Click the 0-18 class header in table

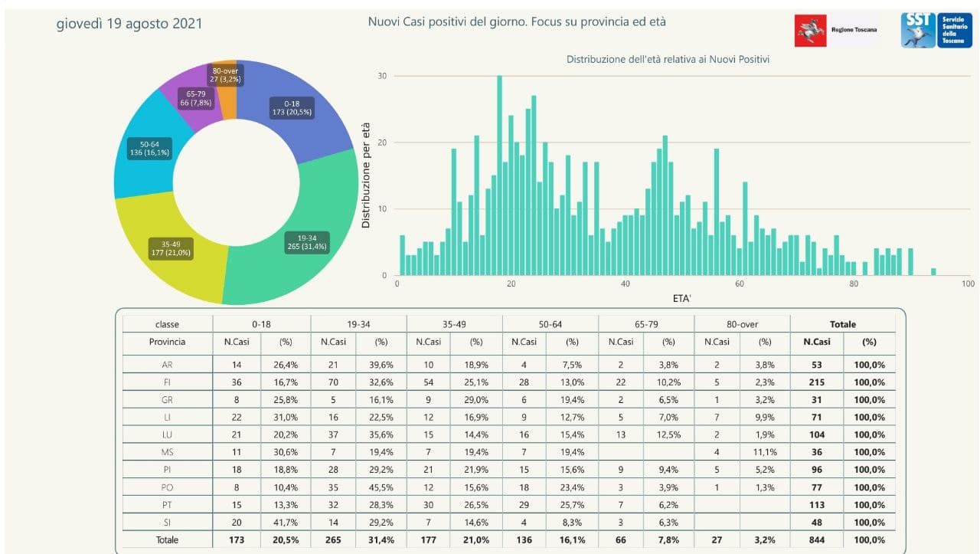pos(262,324)
